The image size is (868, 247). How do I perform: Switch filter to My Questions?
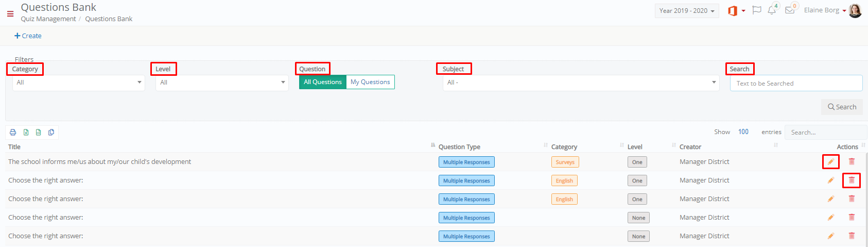pos(370,82)
